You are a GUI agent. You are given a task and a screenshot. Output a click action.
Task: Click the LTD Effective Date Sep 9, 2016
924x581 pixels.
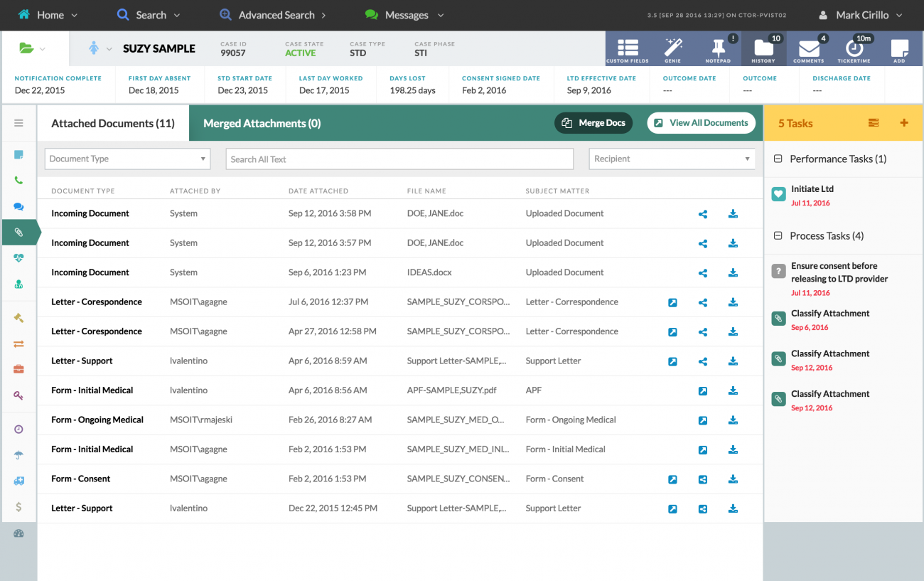pos(589,91)
